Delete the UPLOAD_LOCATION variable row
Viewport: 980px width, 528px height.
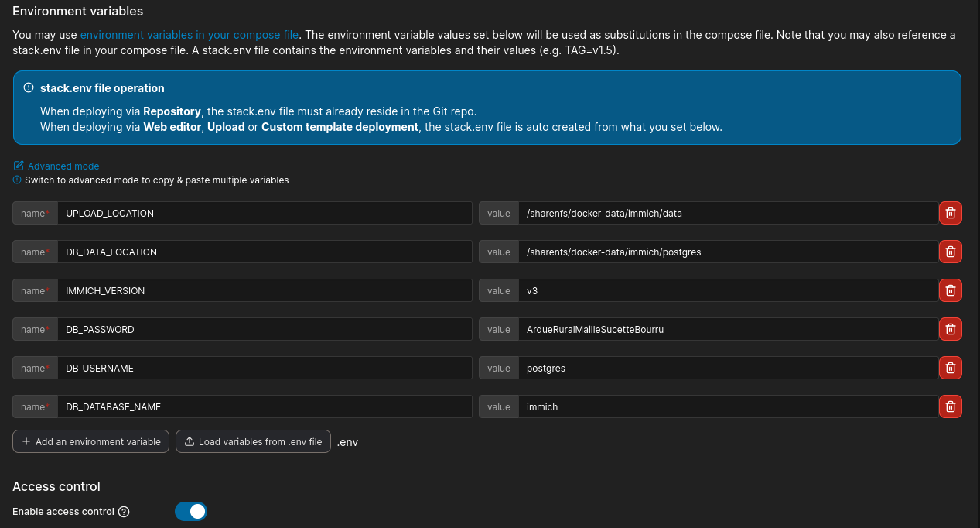click(951, 213)
